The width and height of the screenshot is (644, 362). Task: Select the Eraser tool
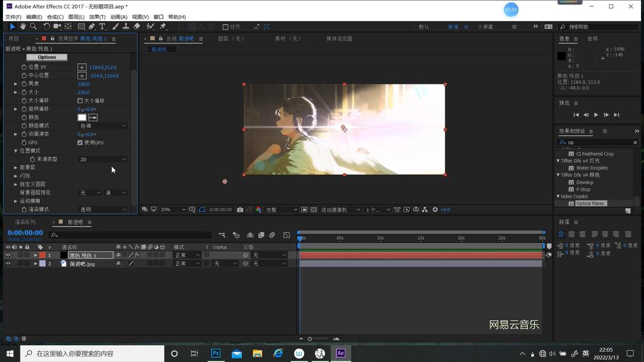coord(137,27)
